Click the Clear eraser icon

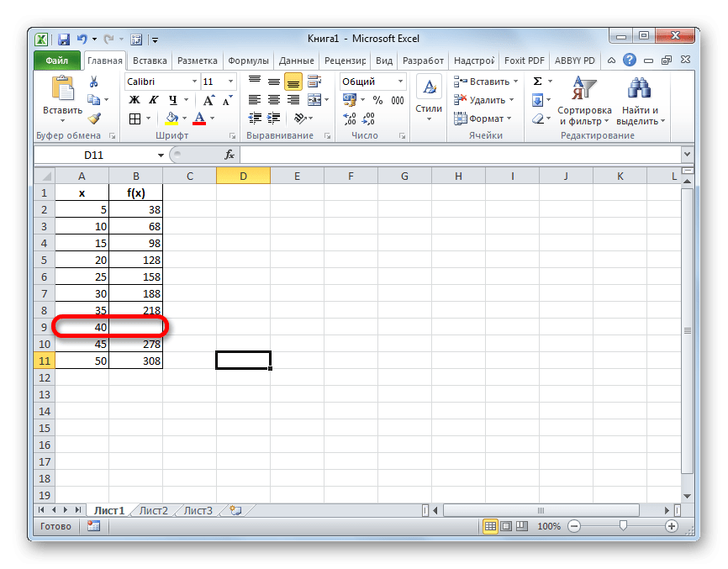point(538,119)
